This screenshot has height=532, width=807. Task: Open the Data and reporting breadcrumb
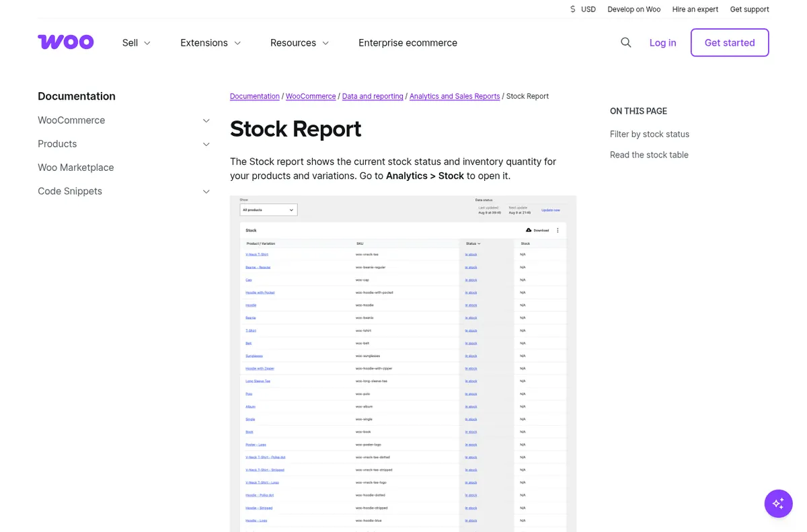373,96
